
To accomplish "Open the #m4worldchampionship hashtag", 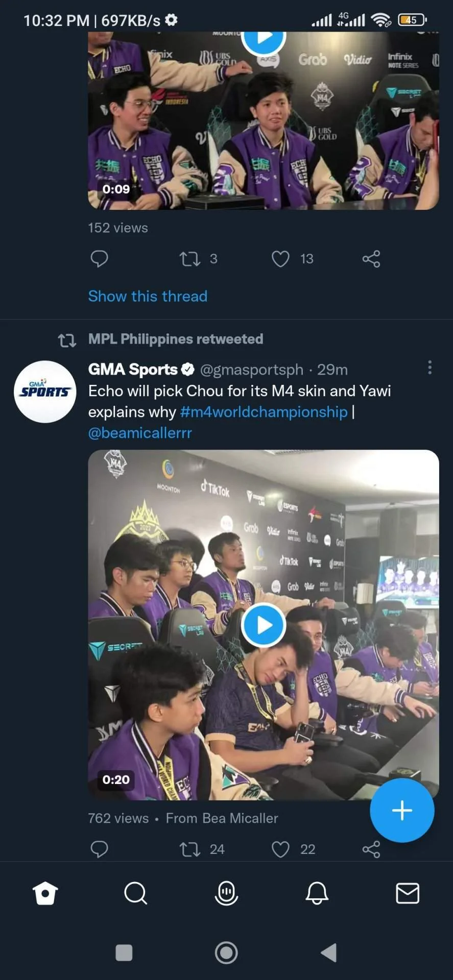I will click(264, 412).
